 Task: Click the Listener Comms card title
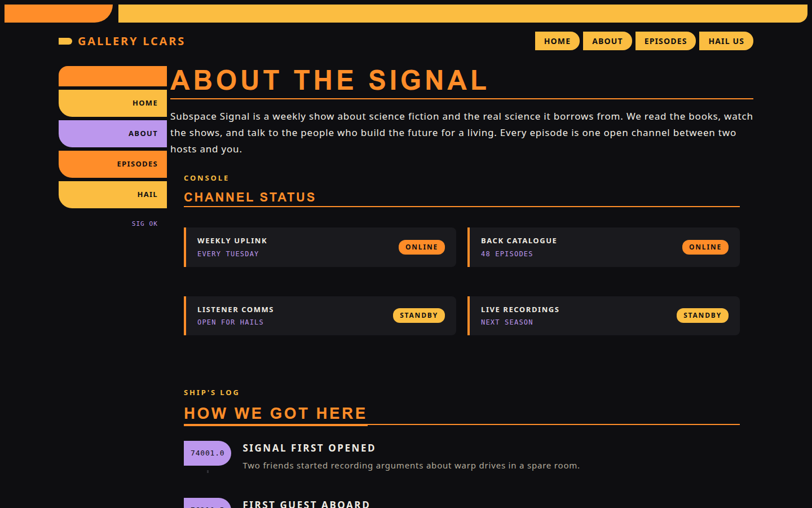coord(236,310)
